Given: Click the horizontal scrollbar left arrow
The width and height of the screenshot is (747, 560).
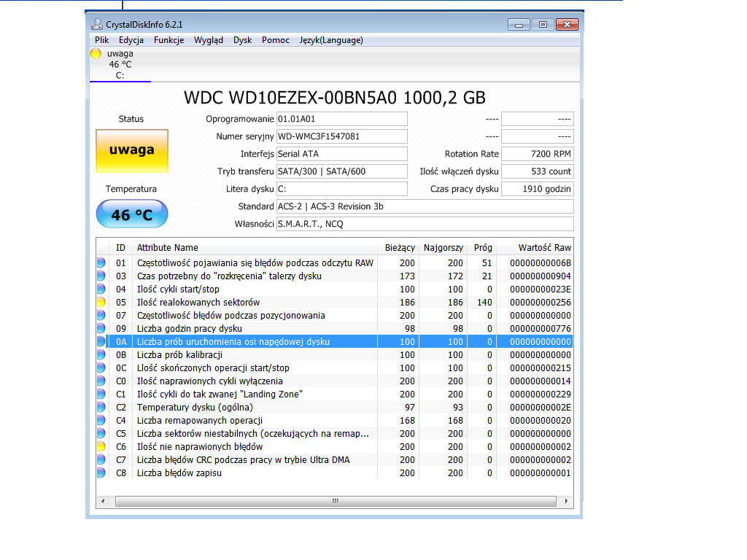Looking at the screenshot, I should click(x=103, y=501).
